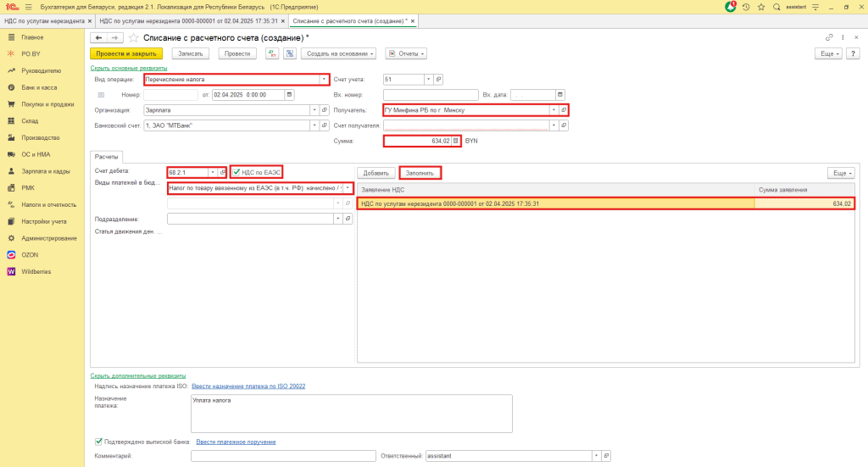The width and height of the screenshot is (868, 467).
Task: Open favorites star in title bar
Action: [x=761, y=7]
